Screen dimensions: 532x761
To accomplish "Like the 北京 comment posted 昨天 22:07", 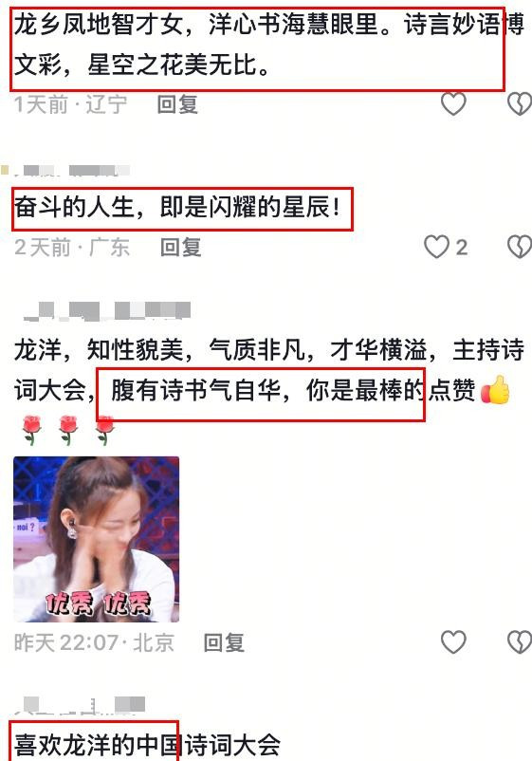I will [453, 642].
